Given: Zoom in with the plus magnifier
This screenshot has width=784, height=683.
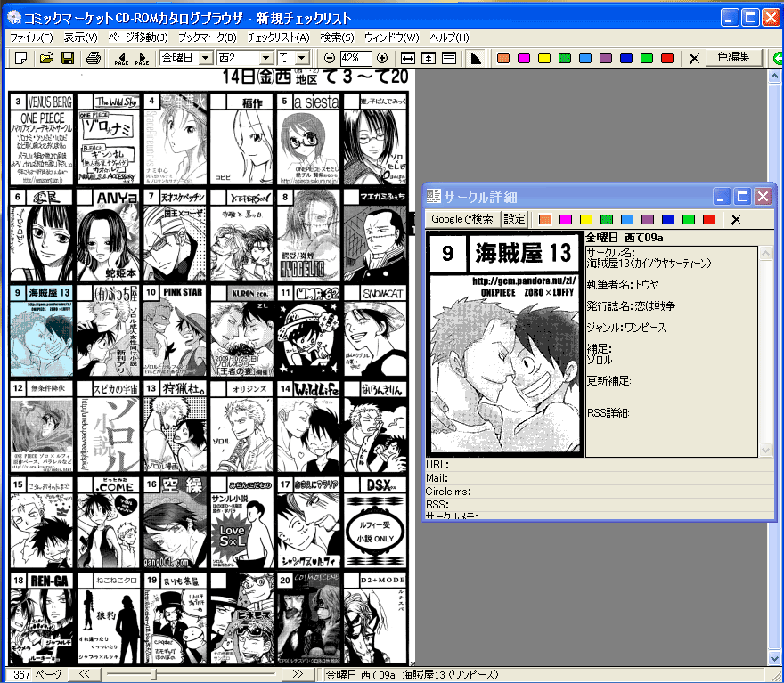Looking at the screenshot, I should pos(382,58).
